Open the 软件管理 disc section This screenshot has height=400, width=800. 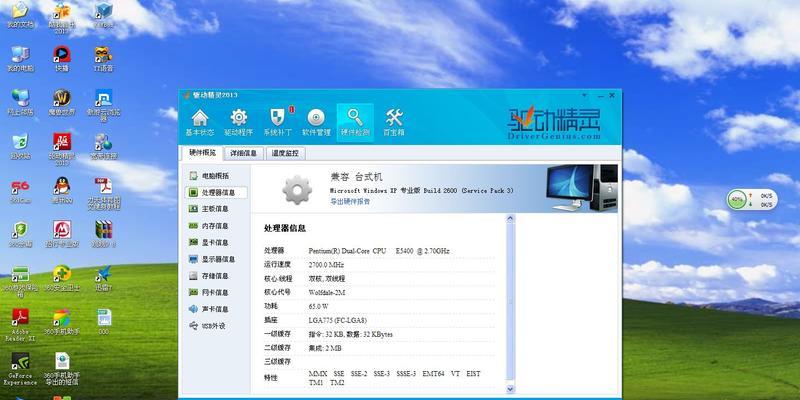316,123
